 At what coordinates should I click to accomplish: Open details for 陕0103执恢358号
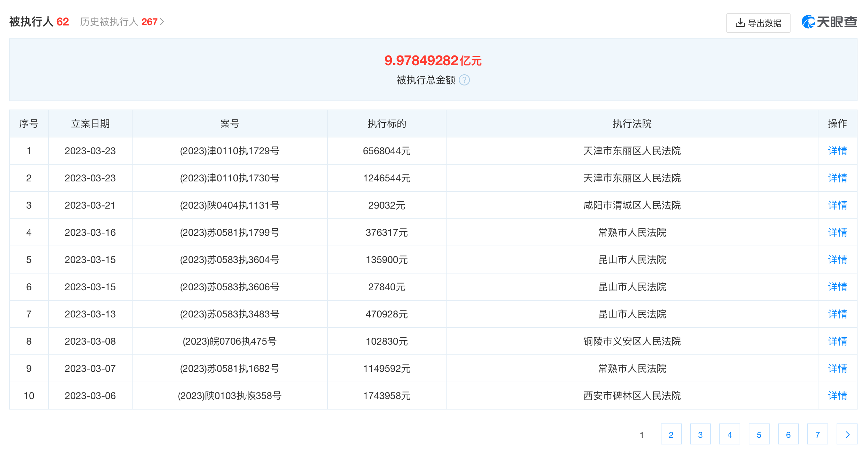click(x=837, y=396)
